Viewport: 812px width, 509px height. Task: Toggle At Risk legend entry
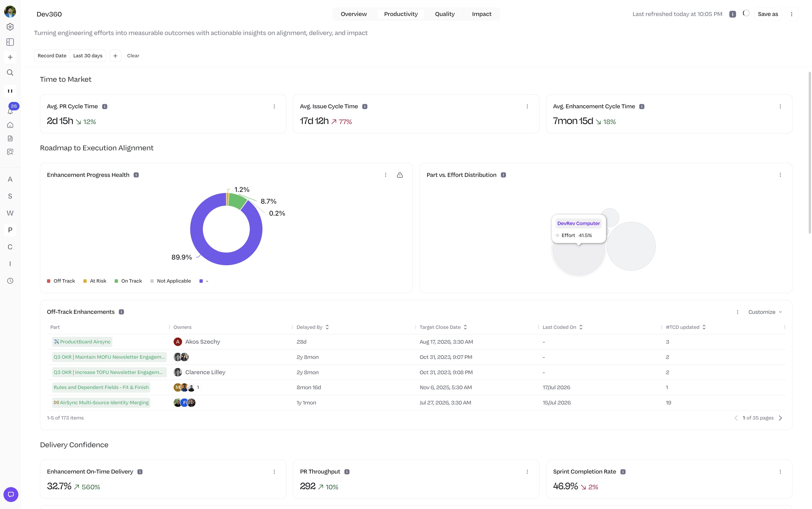pyautogui.click(x=95, y=281)
